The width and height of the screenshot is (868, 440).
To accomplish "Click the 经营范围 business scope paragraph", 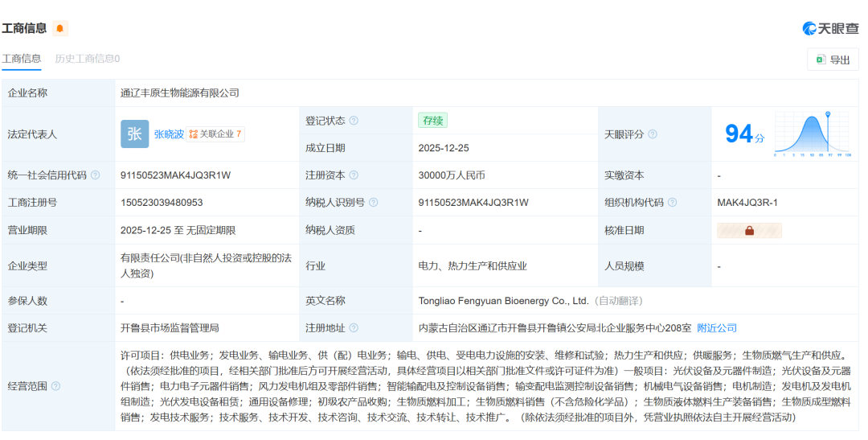I will pyautogui.click(x=486, y=386).
